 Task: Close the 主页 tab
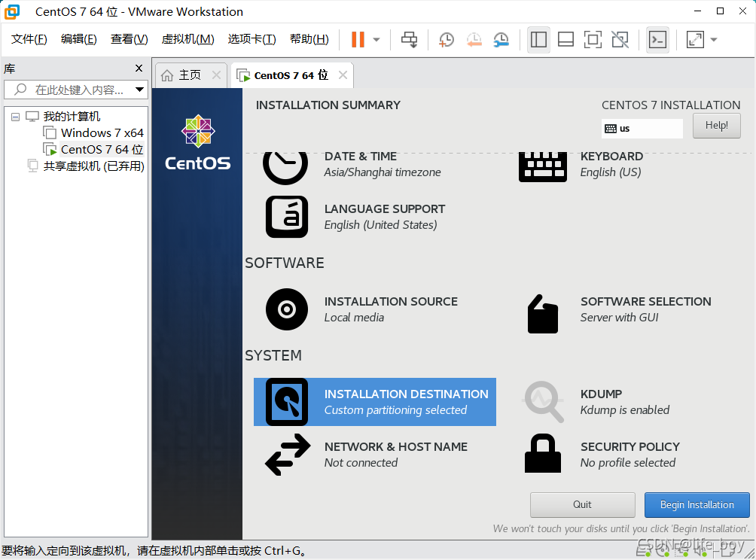pyautogui.click(x=216, y=75)
